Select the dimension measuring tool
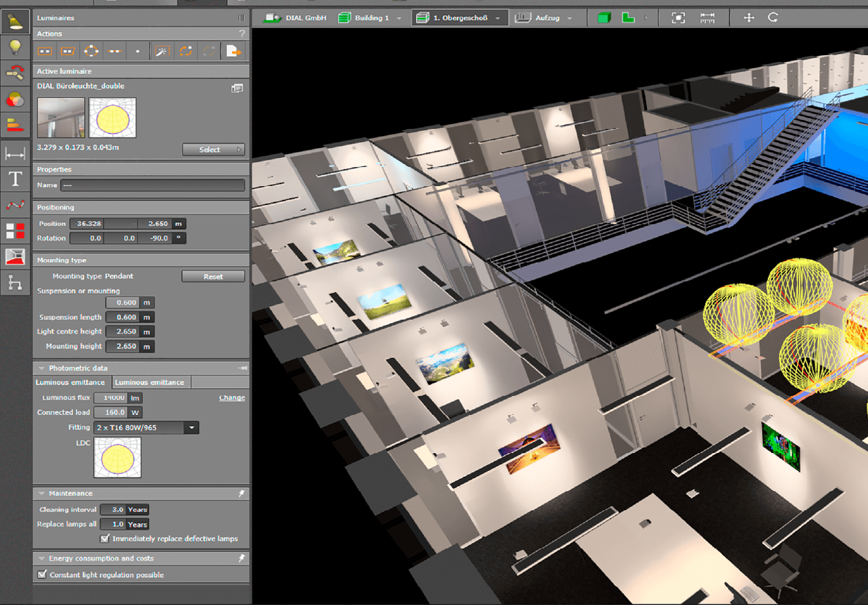 15,154
